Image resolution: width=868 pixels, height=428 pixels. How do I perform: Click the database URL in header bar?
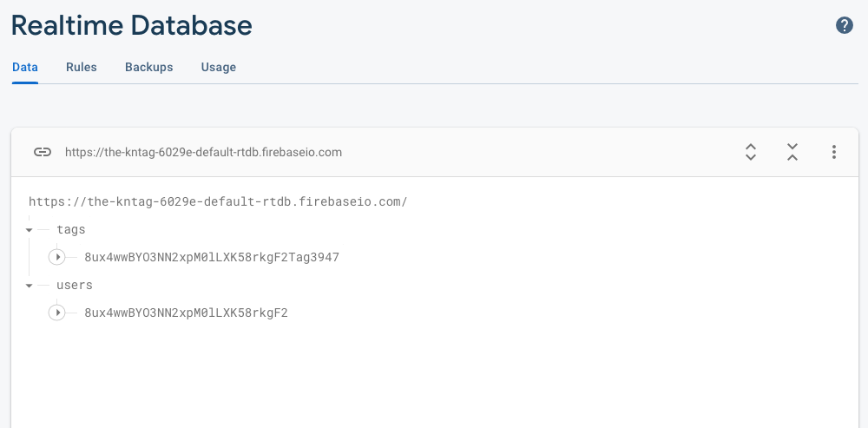coord(203,152)
